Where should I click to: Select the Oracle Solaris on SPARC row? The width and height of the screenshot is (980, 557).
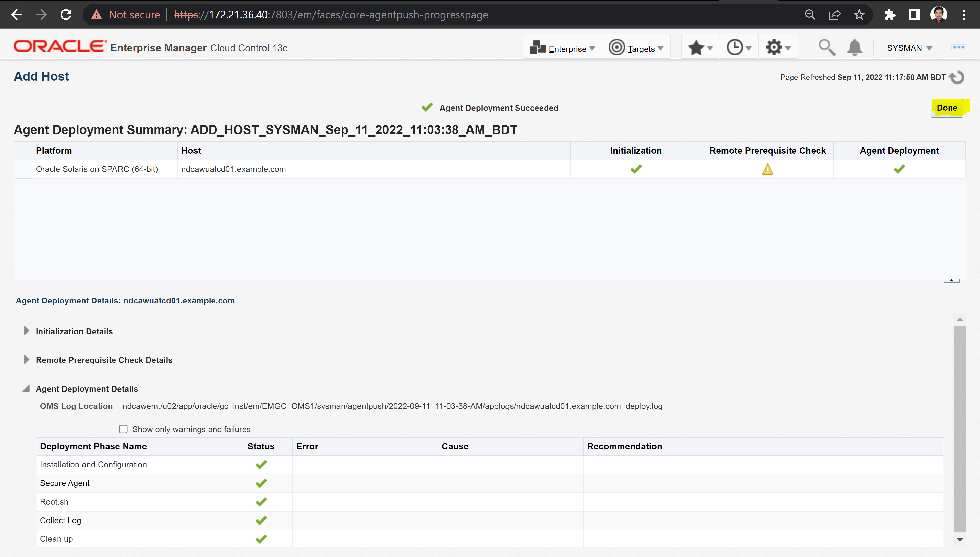tap(490, 169)
